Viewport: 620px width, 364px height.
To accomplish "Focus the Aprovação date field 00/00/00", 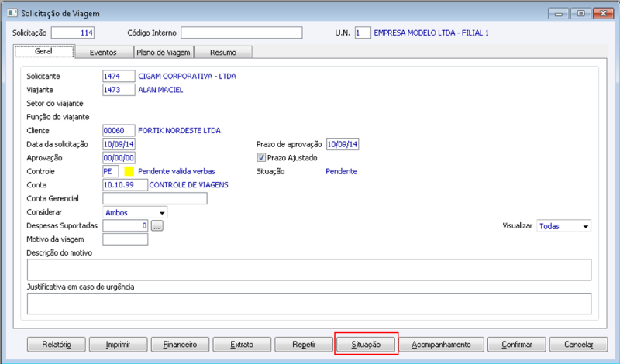I will (119, 158).
